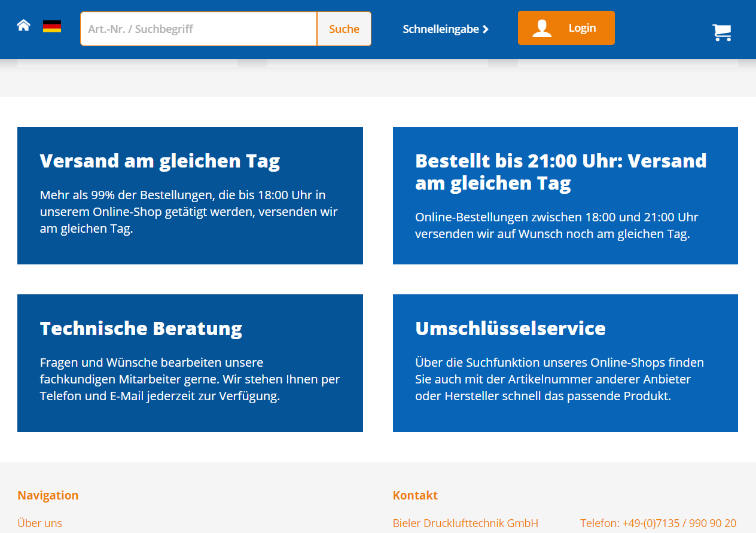Viewport: 756px width, 533px height.
Task: Click the Versand am gleichen Tag tile
Action: coord(190,195)
